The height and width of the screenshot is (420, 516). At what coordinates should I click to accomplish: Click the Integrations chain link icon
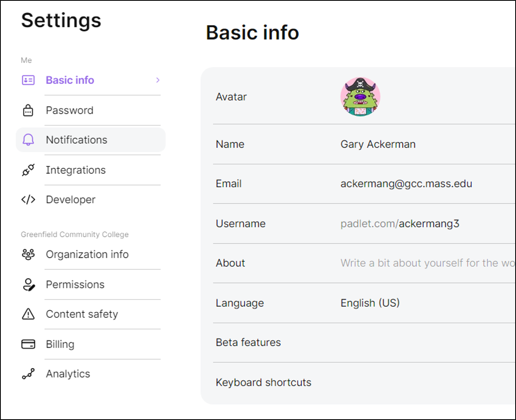point(27,170)
